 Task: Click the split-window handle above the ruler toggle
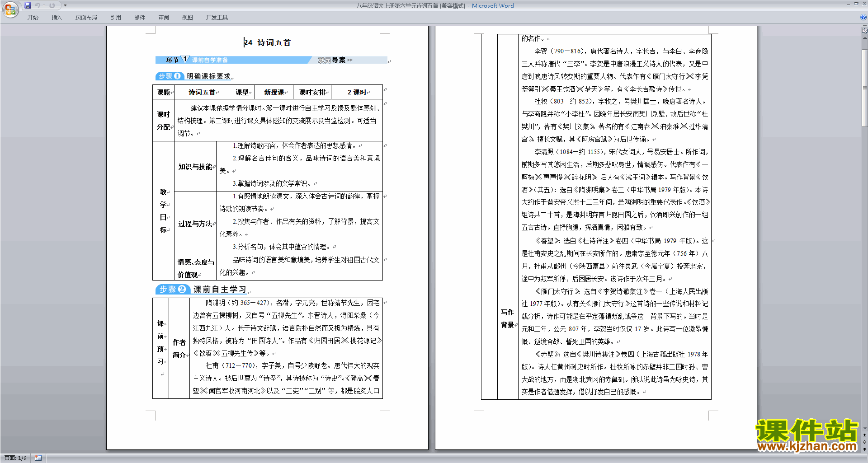point(864,26)
